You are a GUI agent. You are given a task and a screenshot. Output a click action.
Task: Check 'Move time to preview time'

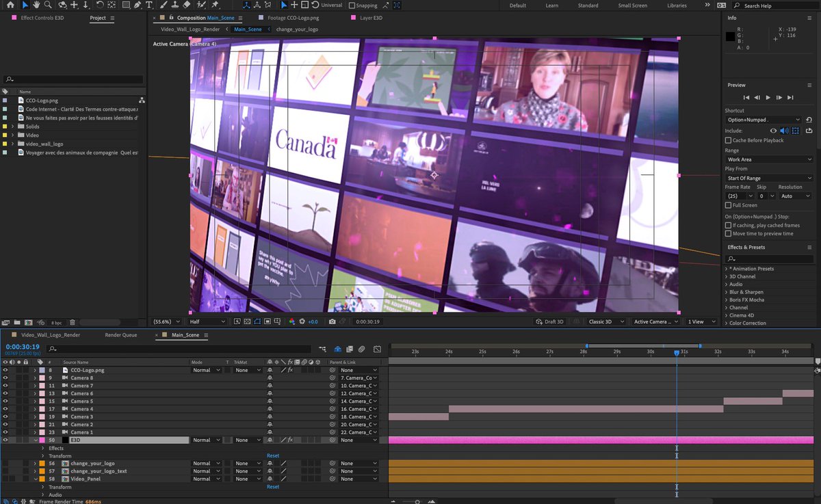728,233
